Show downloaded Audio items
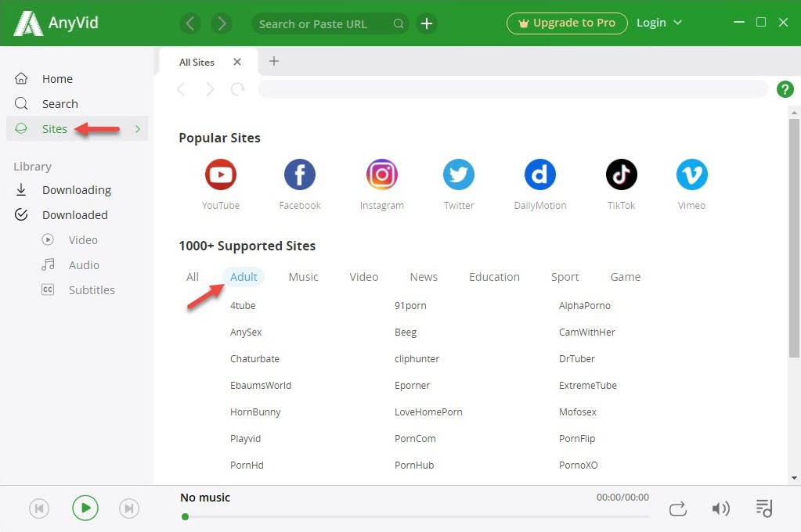Screen dimensions: 801x532 point(84,265)
